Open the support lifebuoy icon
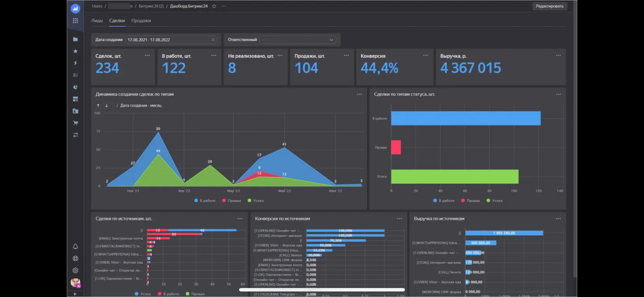Viewport: 644px width, 297px height. click(75, 259)
